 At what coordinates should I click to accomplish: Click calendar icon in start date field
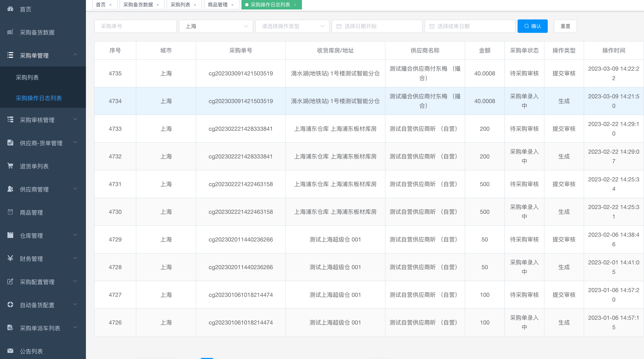tap(339, 26)
